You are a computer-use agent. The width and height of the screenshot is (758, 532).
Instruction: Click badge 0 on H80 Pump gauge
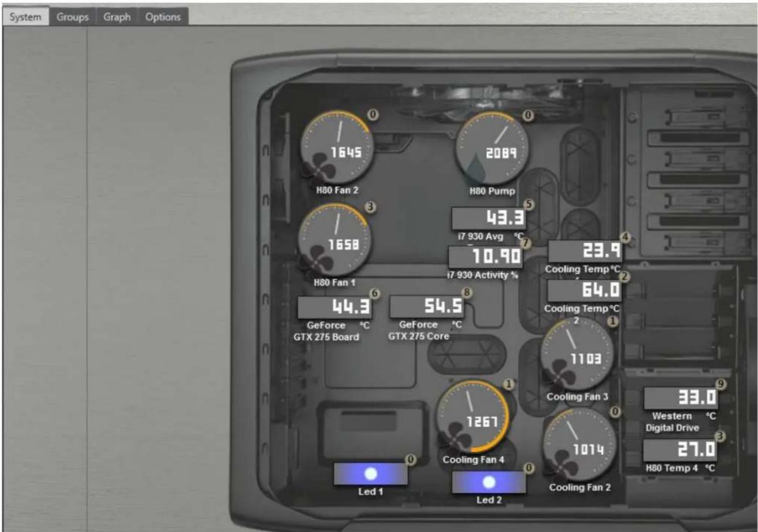pos(528,115)
